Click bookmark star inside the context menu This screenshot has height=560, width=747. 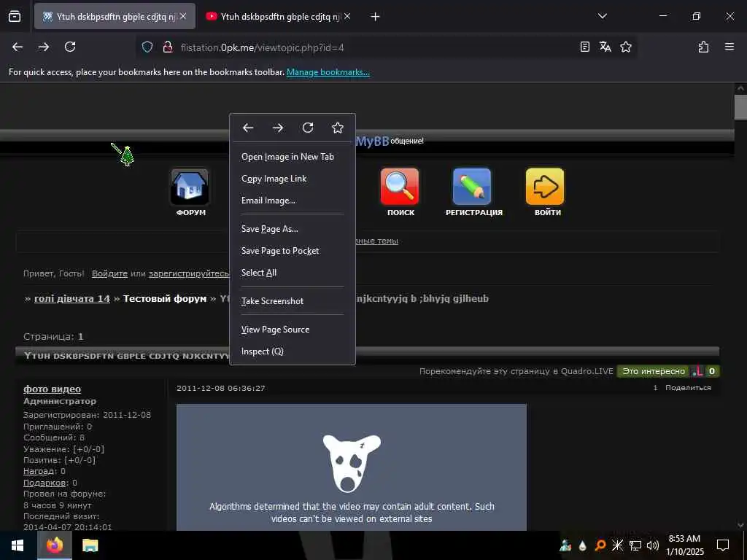pos(338,128)
